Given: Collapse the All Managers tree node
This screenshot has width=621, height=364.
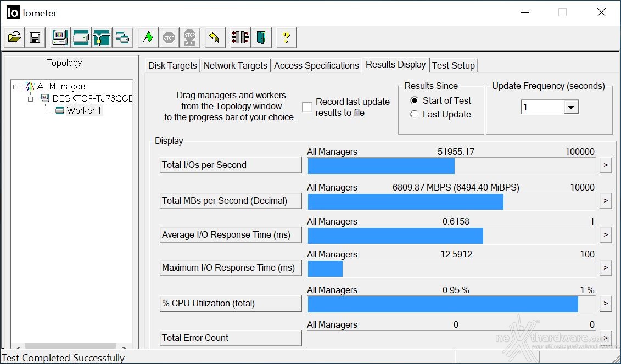Looking at the screenshot, I should click(16, 87).
